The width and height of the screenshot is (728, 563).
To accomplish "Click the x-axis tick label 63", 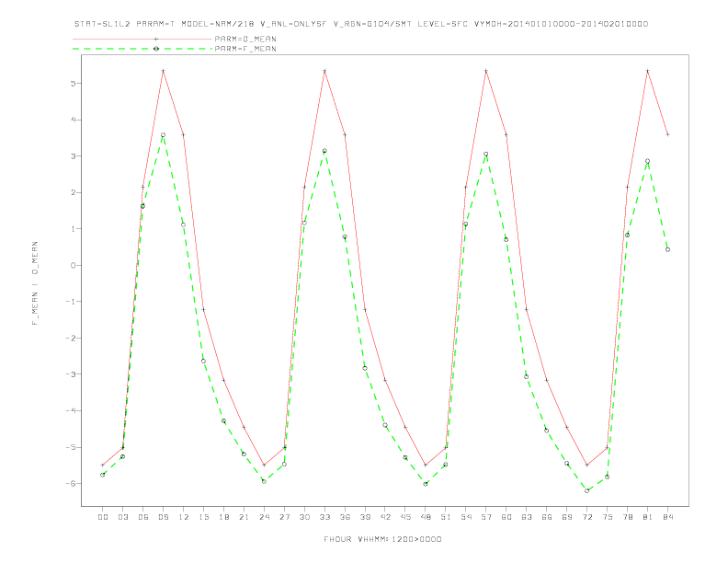I will click(x=527, y=517).
